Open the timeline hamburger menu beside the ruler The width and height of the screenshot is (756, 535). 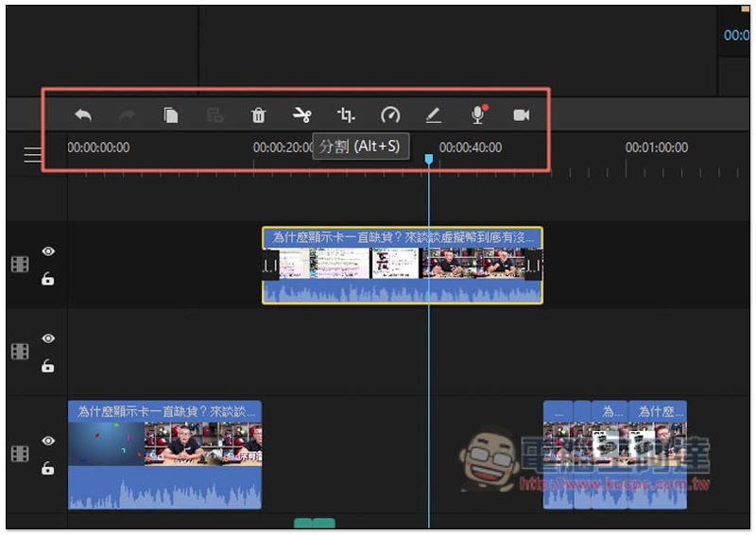point(33,155)
